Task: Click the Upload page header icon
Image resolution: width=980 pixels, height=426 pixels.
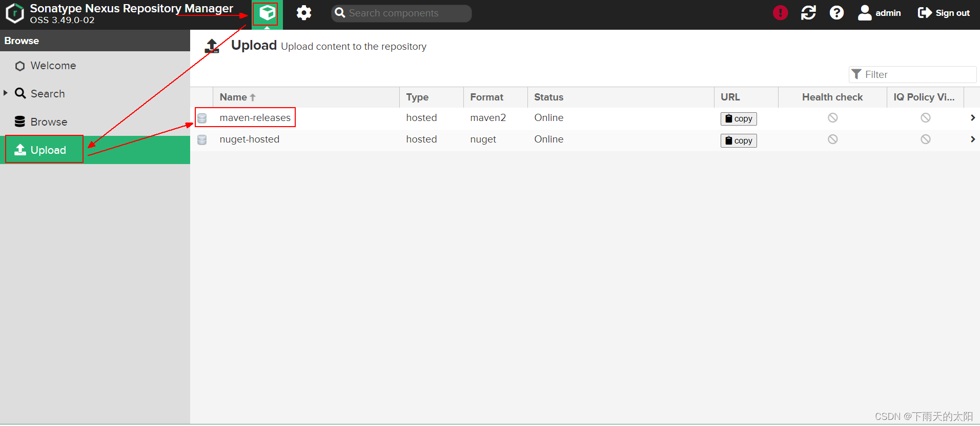Action: point(212,46)
